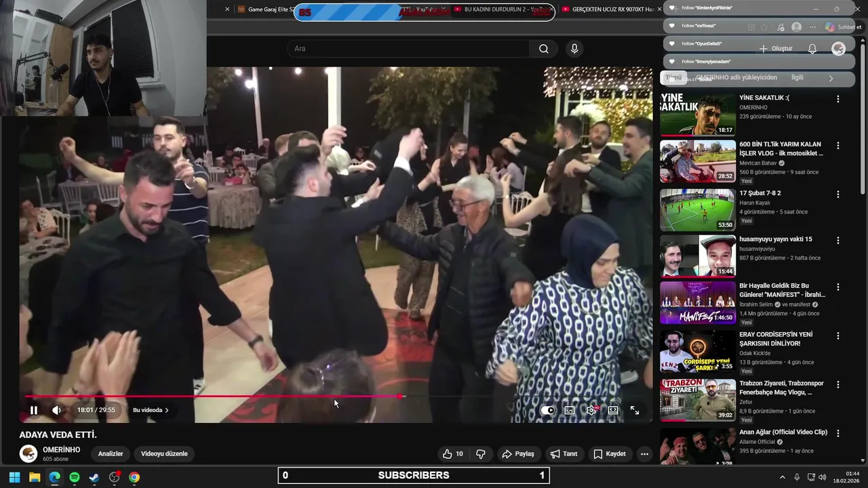Screen dimensions: 868x488
Task: Open 'YİNE SAKATLIK :(' video thumbnail
Action: 698,114
